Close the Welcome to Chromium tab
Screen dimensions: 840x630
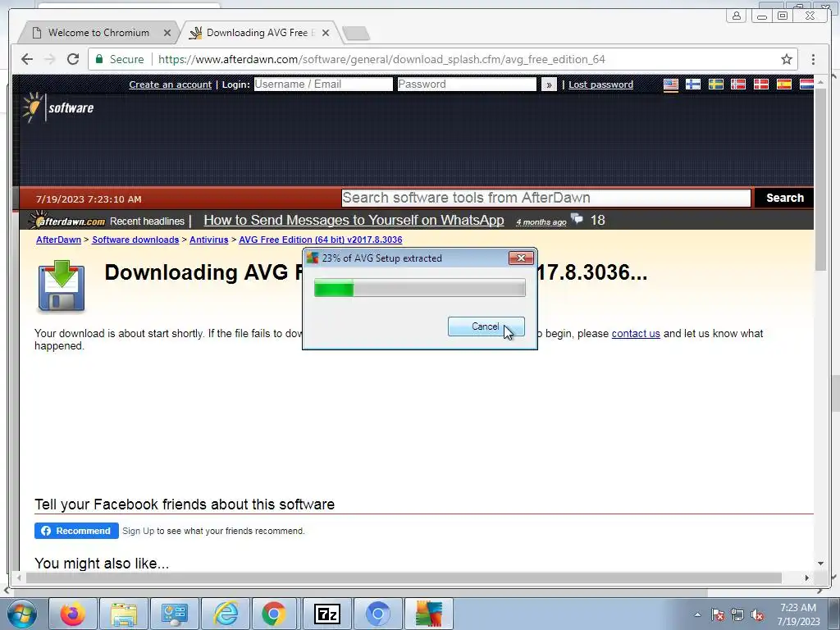[x=167, y=33]
